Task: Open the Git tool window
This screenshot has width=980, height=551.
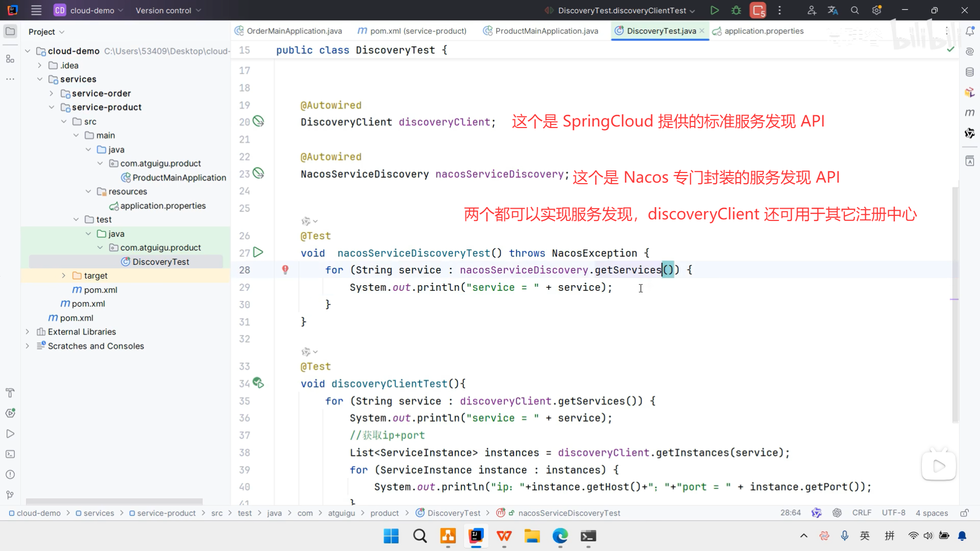Action: (10, 495)
